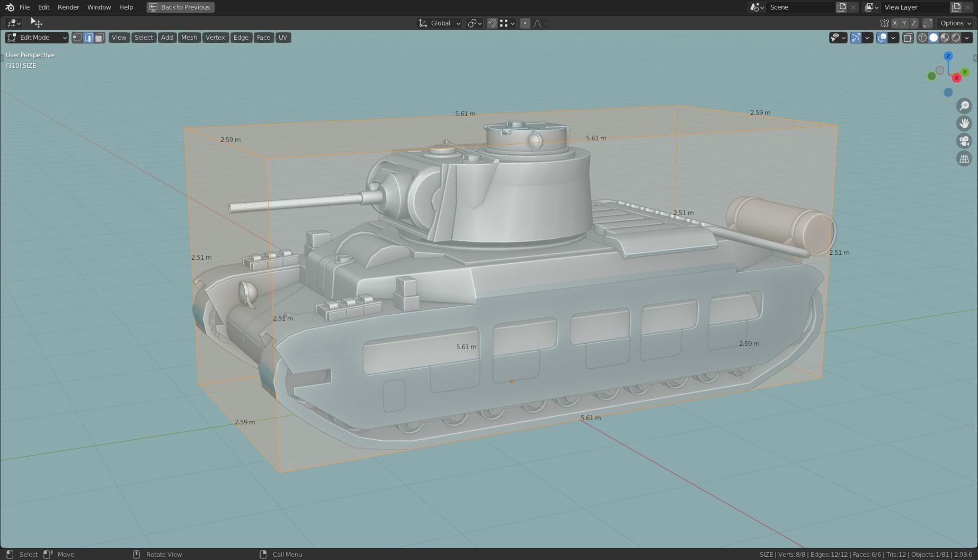
Task: Click the Scene name field
Action: (800, 7)
